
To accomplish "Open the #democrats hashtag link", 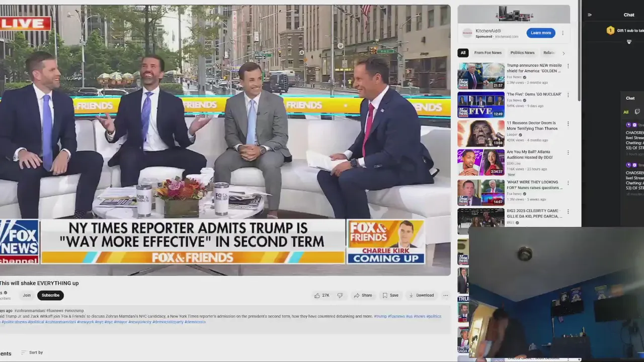I will [x=195, y=322].
